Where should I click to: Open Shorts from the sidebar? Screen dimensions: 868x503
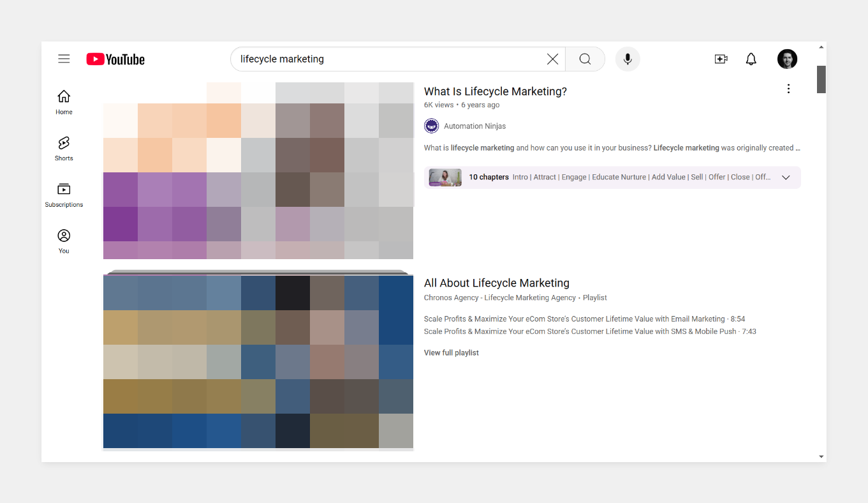click(64, 149)
